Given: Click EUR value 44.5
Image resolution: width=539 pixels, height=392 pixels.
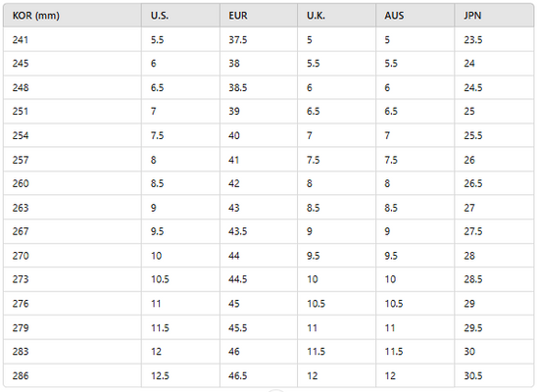Looking at the screenshot, I should tap(259, 279).
